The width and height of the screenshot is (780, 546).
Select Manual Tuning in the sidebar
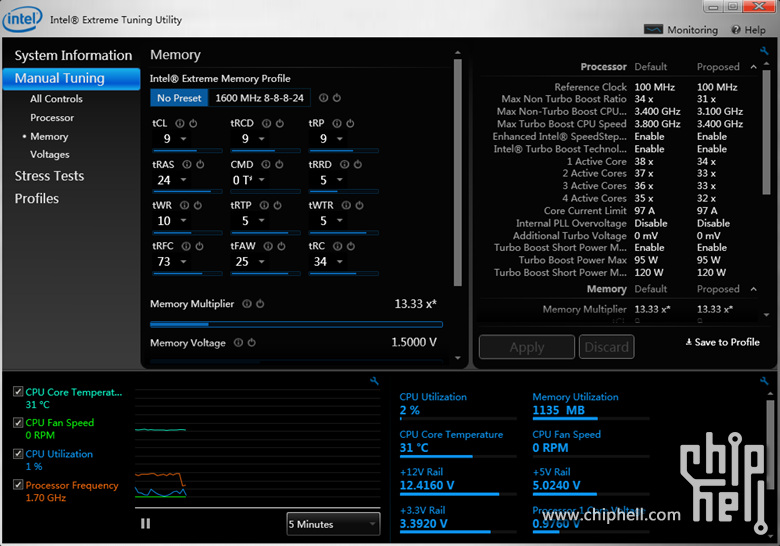[71, 79]
